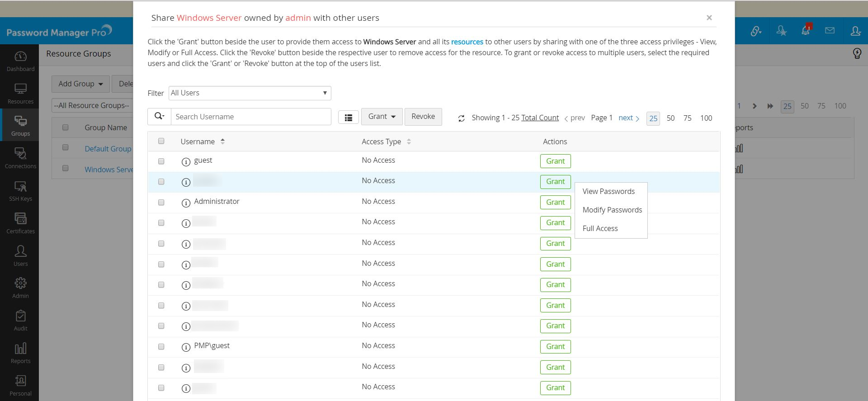Click the Revoke button
This screenshot has width=868, height=401.
pyautogui.click(x=423, y=117)
